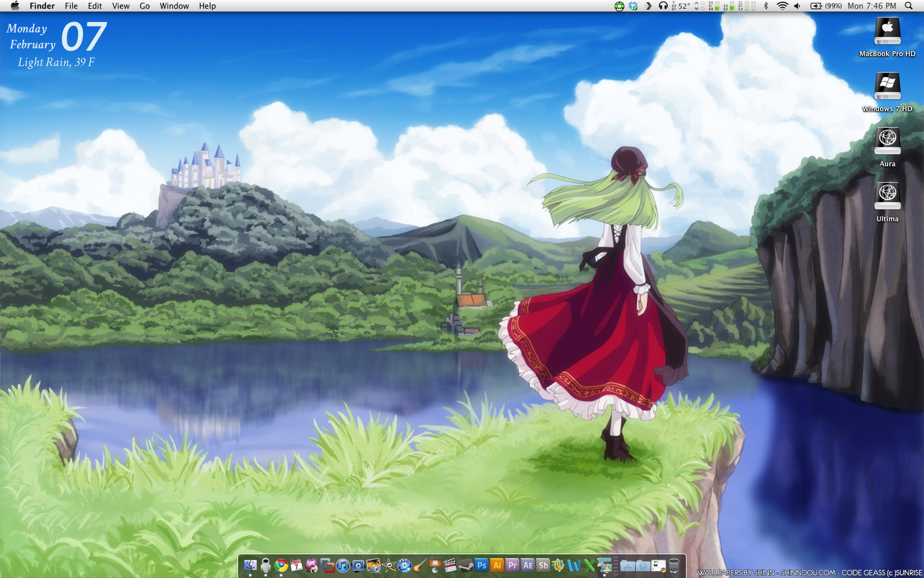
Task: Open the Dropbox menu bar icon
Action: point(633,6)
